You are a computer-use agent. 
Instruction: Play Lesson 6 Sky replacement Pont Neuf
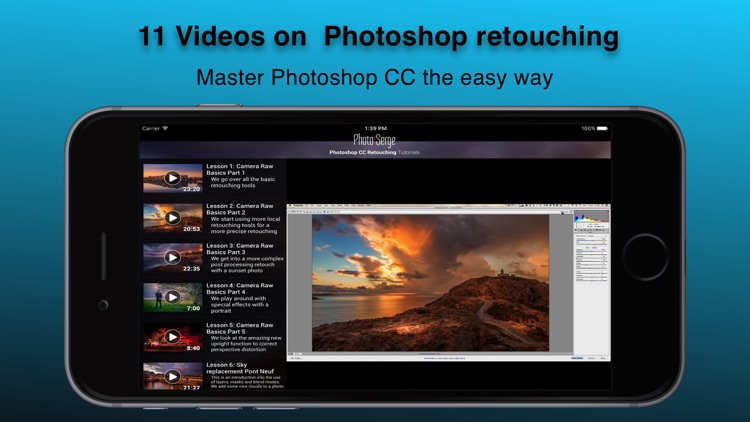(x=172, y=377)
